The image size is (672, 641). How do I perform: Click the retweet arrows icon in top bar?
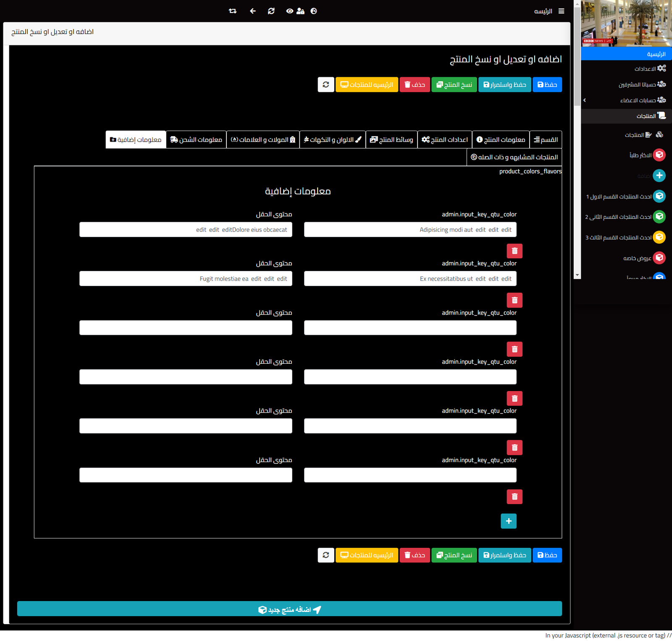(x=233, y=11)
